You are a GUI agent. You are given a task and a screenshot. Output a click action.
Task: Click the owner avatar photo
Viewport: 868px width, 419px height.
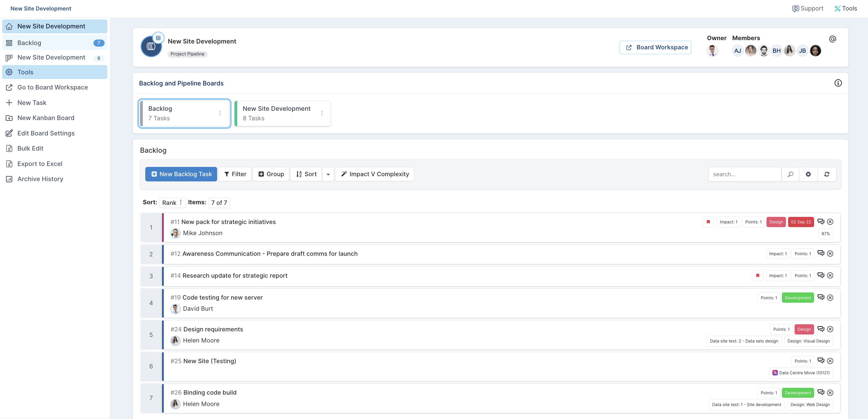pos(712,51)
